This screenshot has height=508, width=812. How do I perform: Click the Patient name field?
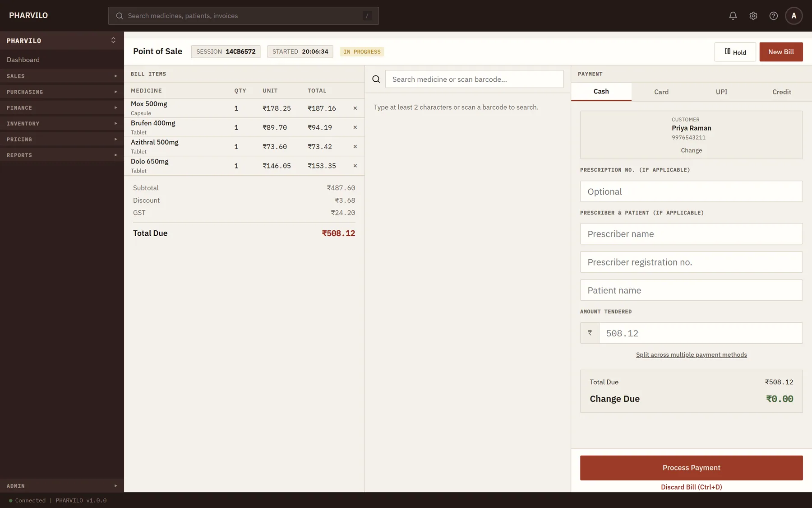point(691,290)
